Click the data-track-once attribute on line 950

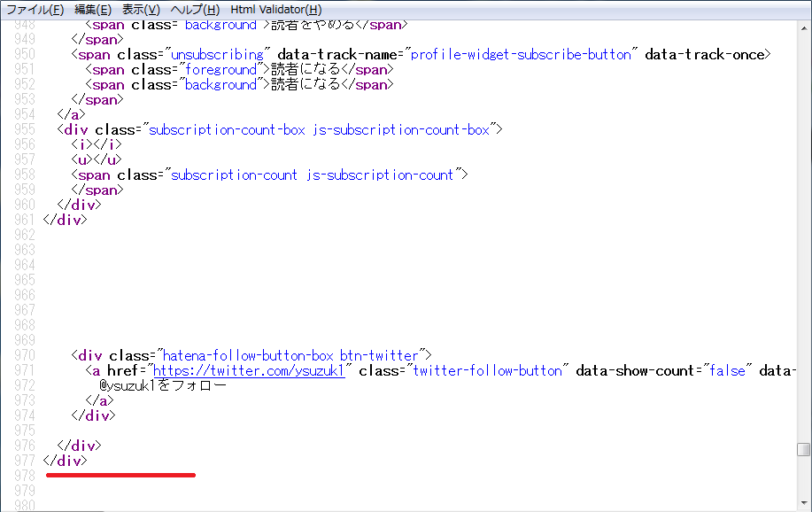tap(705, 54)
